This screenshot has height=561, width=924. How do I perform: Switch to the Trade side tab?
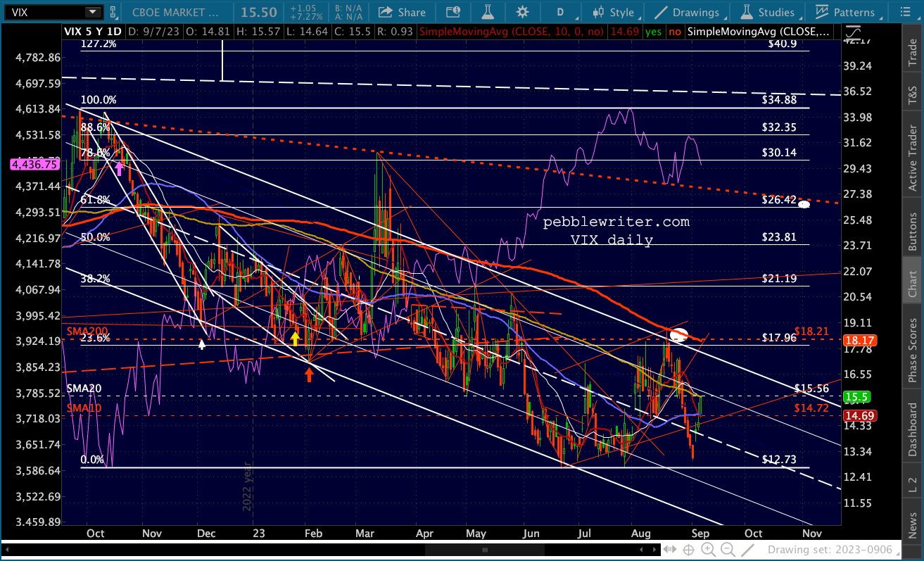click(x=912, y=53)
